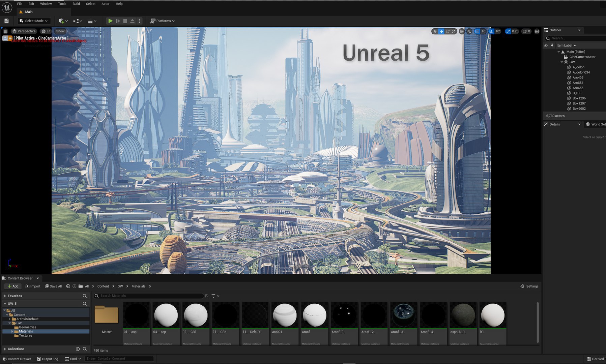
Task: Open the play options three-dot menu
Action: pos(140,21)
